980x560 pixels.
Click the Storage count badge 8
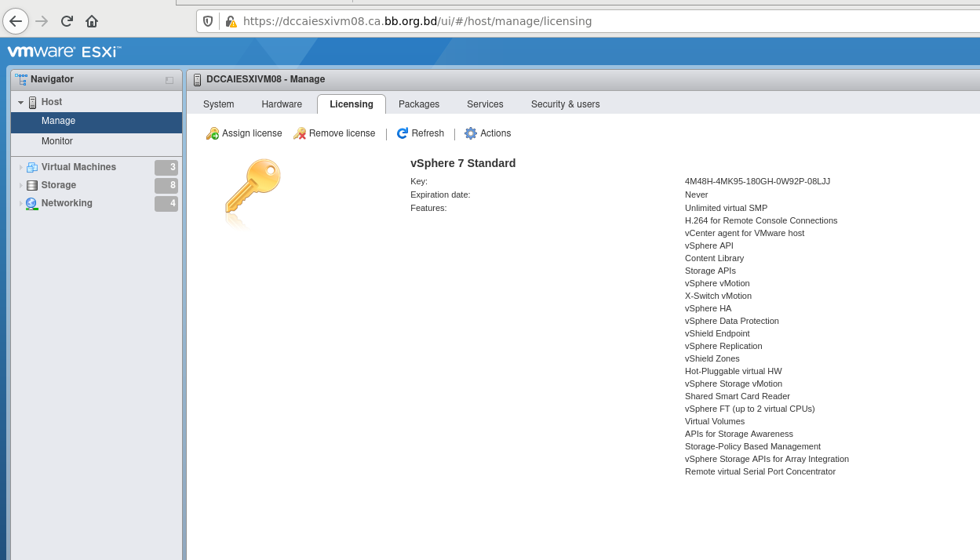tap(166, 186)
